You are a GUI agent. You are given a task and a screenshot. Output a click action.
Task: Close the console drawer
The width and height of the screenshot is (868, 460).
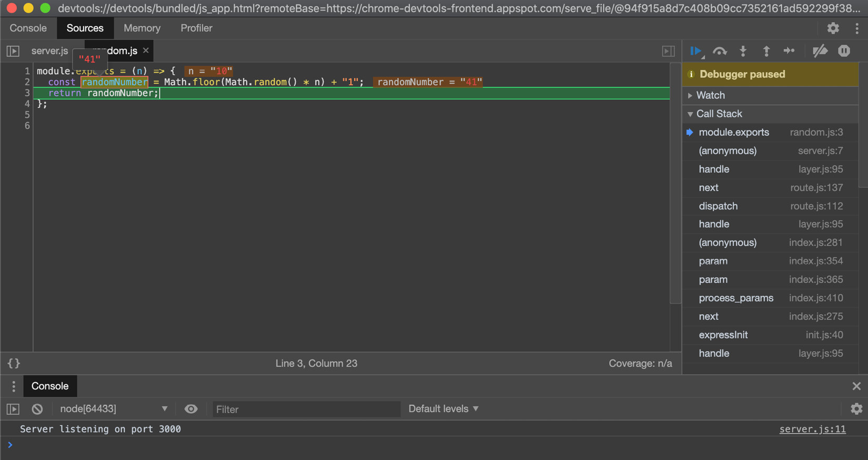(856, 386)
